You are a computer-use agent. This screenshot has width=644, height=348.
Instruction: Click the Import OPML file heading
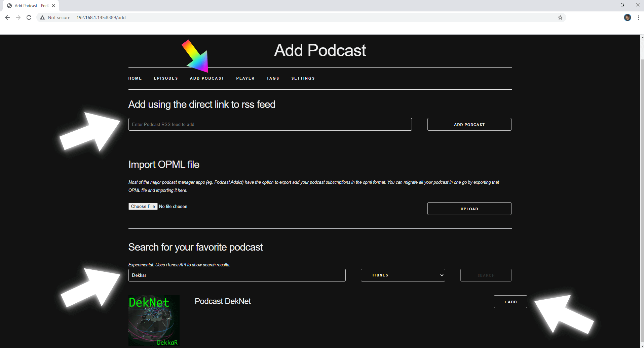164,164
